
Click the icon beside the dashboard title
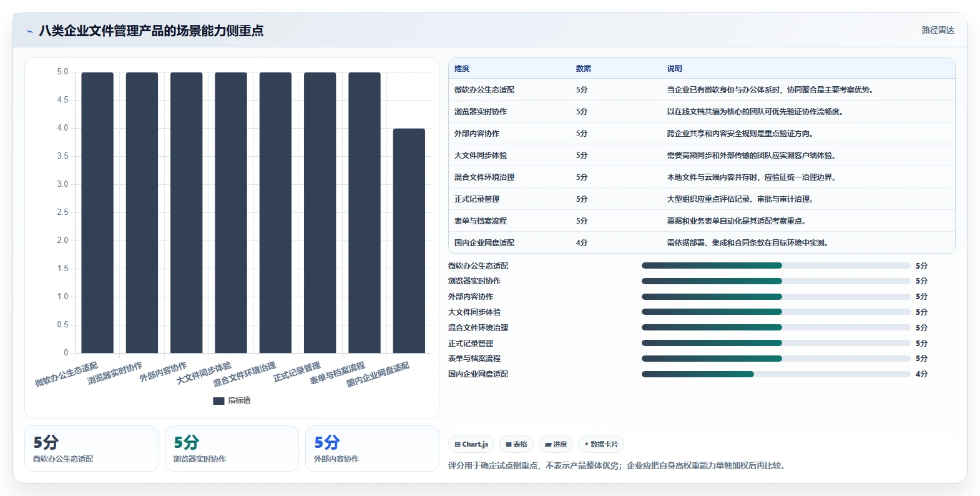point(29,31)
